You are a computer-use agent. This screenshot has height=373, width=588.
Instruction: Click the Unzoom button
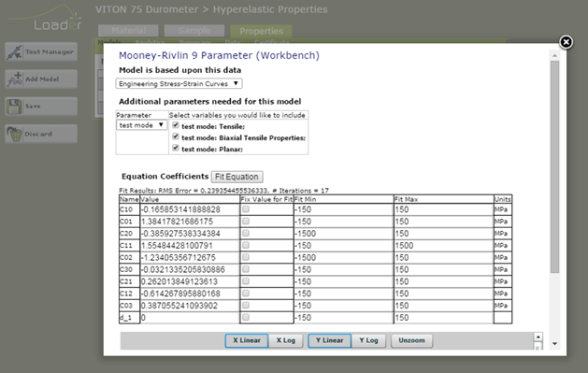click(411, 340)
